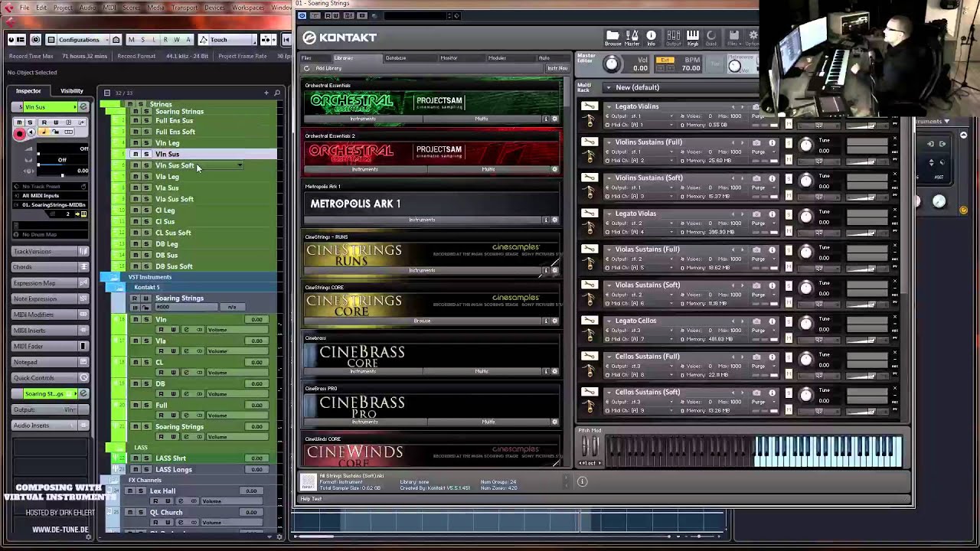Screen dimensions: 980x551
Task: Open dropdown arrow on Vln Sus Soft track
Action: (x=239, y=165)
